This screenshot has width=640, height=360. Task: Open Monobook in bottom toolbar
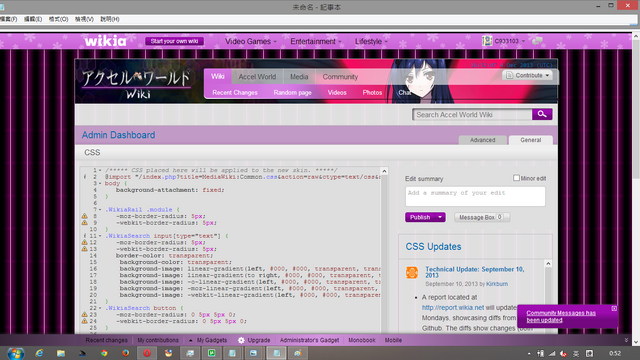[362, 340]
